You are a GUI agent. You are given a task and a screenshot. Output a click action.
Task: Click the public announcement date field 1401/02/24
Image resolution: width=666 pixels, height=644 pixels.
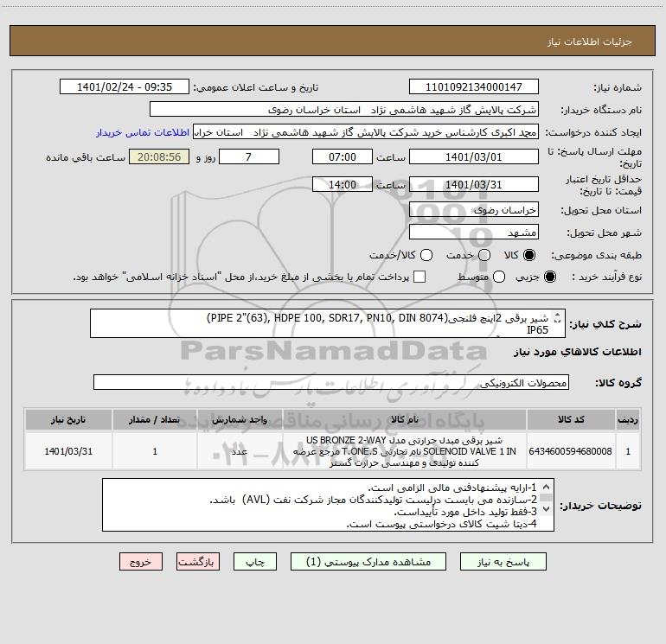(x=125, y=86)
